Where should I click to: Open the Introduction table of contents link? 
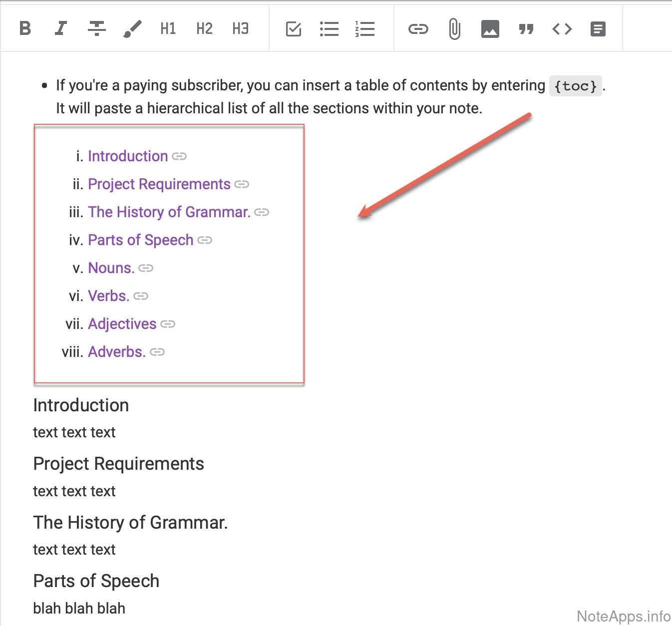coord(128,156)
